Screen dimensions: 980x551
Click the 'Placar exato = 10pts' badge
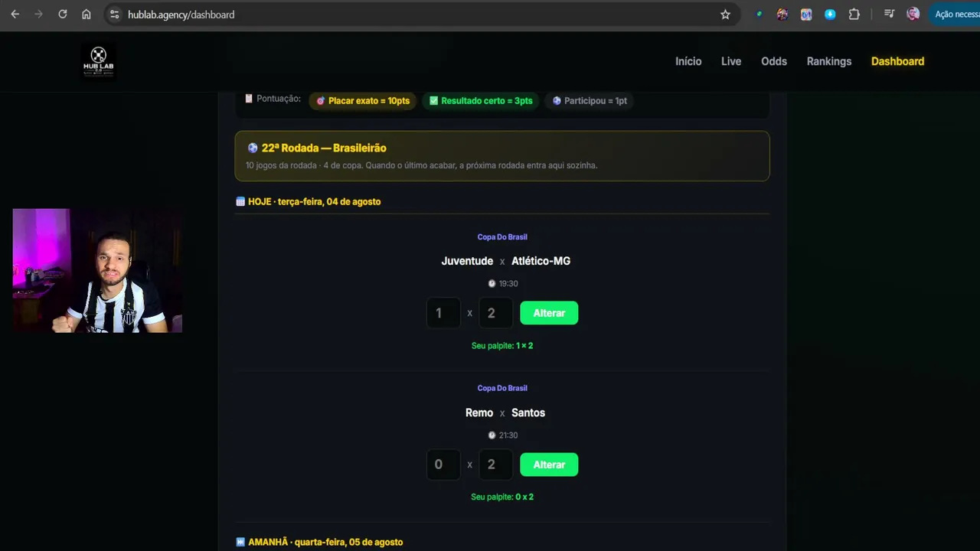[363, 101]
